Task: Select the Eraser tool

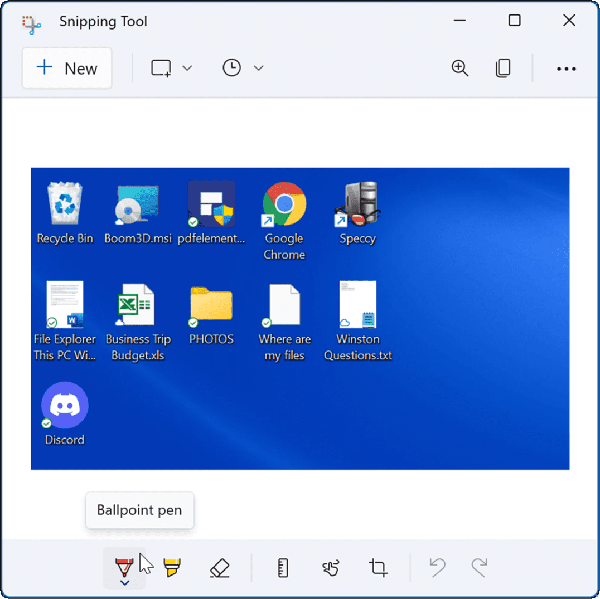Action: point(220,567)
